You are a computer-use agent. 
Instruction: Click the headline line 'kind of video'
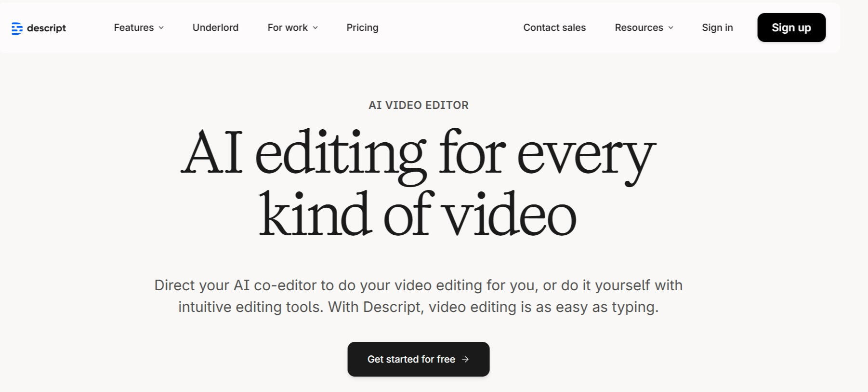coord(418,215)
